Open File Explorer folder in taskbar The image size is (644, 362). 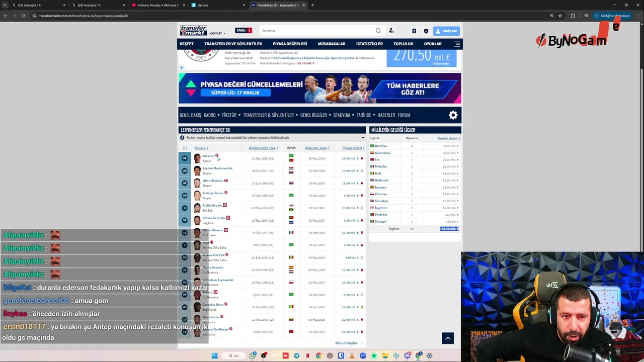[385, 355]
